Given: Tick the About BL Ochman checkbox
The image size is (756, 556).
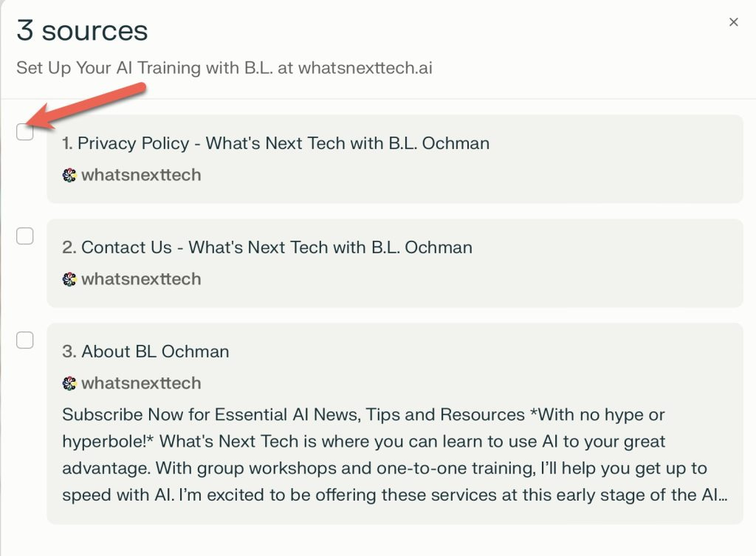Looking at the screenshot, I should tap(24, 340).
